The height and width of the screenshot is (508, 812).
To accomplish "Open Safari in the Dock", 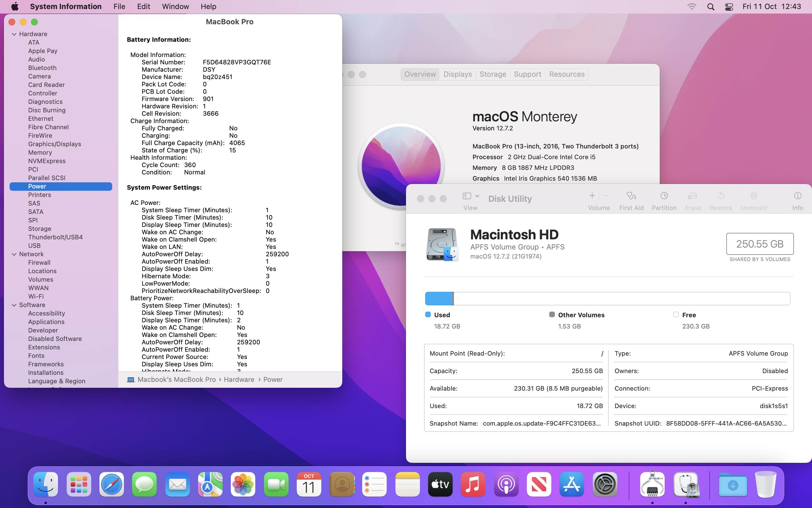I will pos(111,484).
